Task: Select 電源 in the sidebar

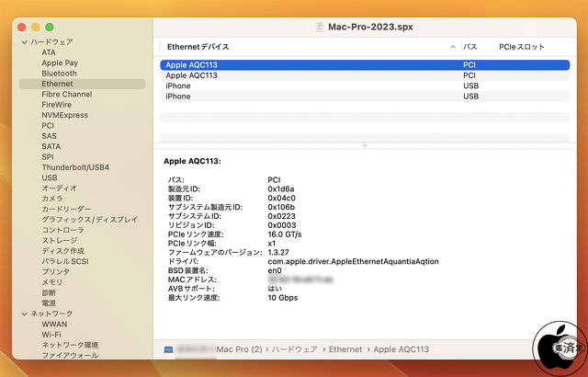Action: tap(49, 303)
